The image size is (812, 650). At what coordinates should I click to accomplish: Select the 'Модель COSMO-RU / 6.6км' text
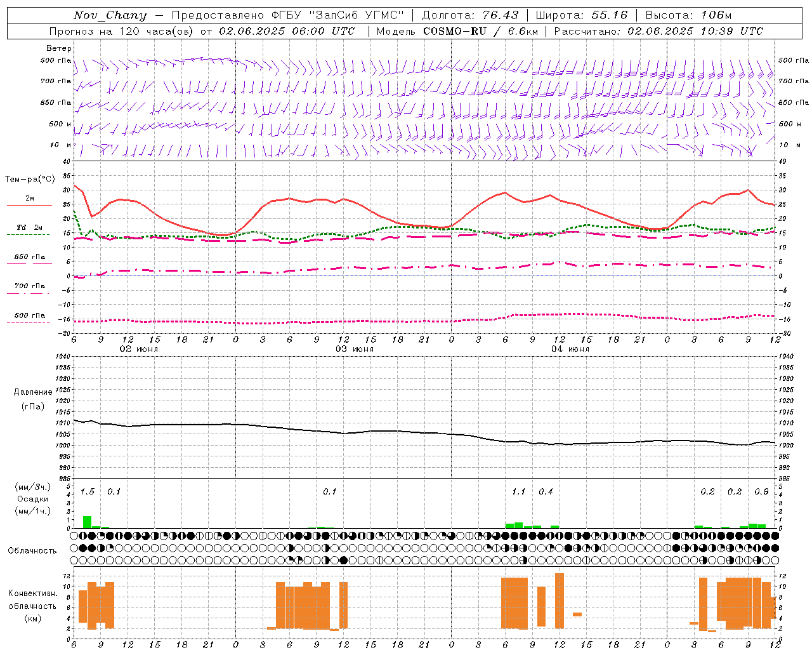coord(457,31)
